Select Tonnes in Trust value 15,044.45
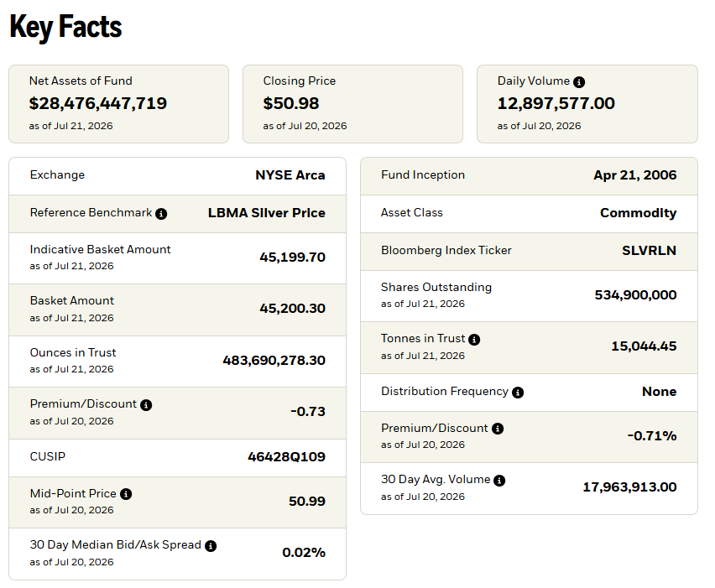The image size is (715, 588). [644, 346]
